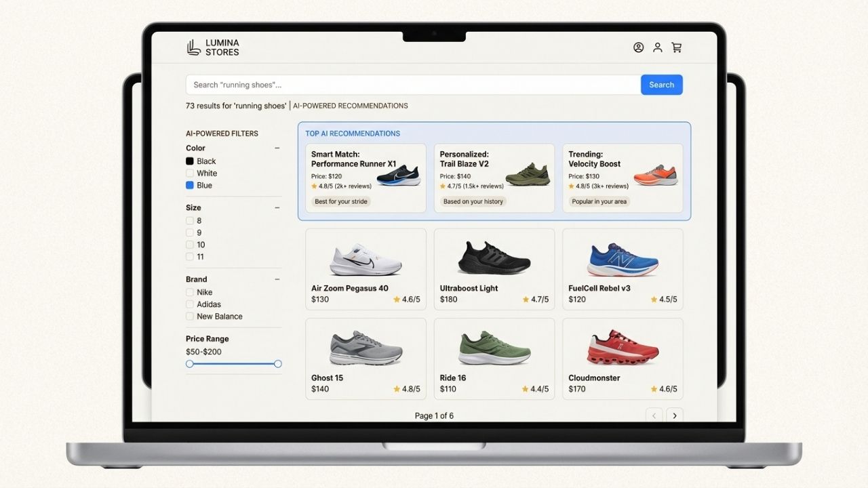This screenshot has height=488, width=868.
Task: Collapse the Brand filter section
Action: (x=277, y=279)
